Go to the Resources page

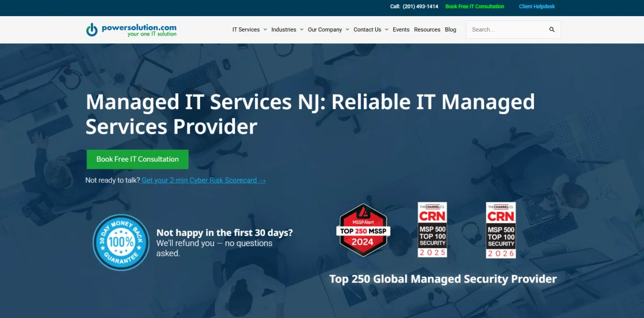pos(427,29)
